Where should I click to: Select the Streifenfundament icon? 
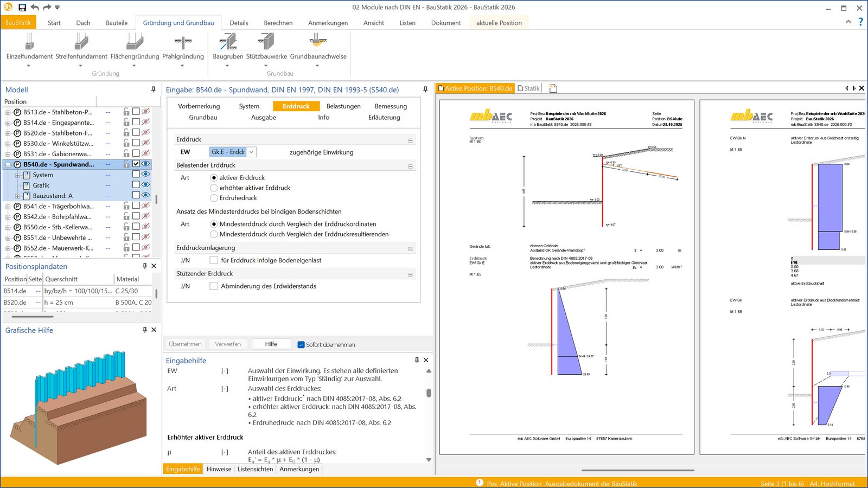pos(81,42)
